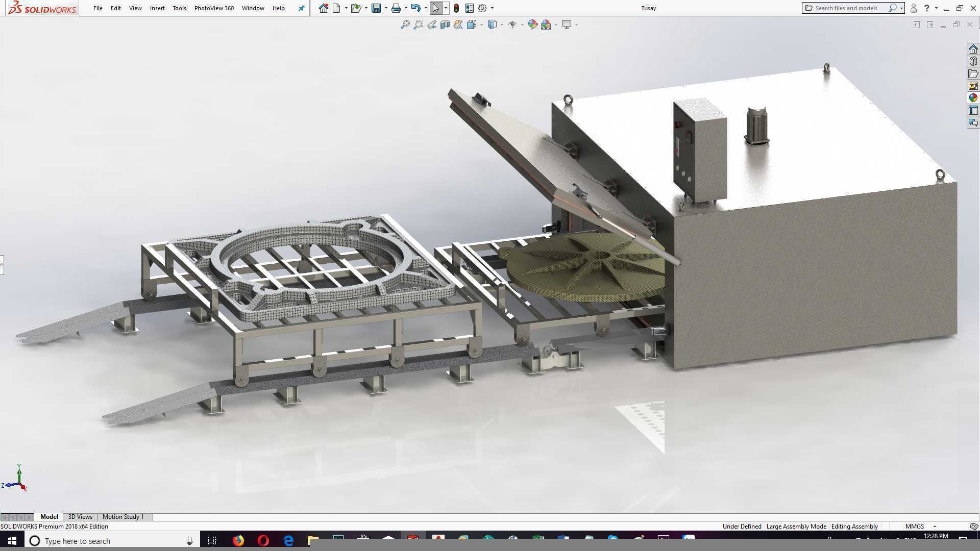Expand the Display Style dropdown arrow

502,24
